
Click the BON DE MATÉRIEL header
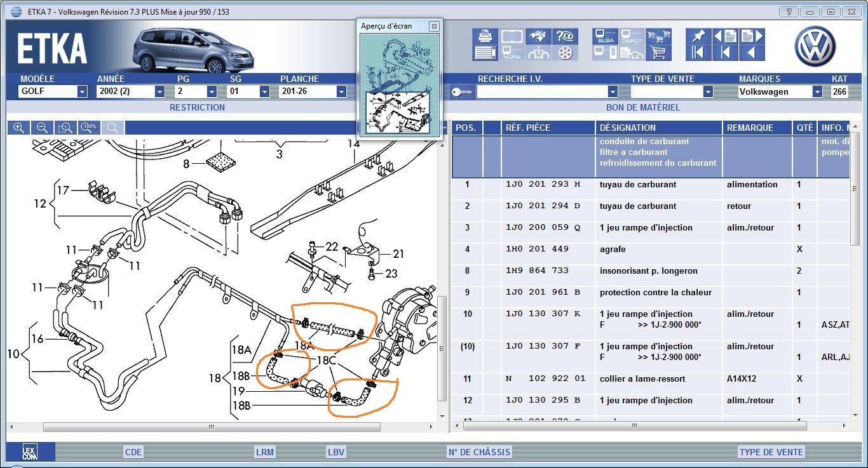coord(643,107)
